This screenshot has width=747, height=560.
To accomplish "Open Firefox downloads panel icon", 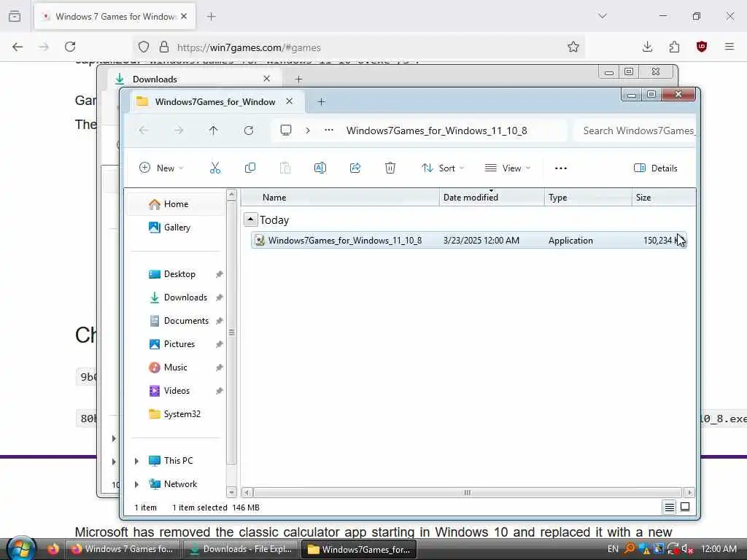I will tap(647, 47).
